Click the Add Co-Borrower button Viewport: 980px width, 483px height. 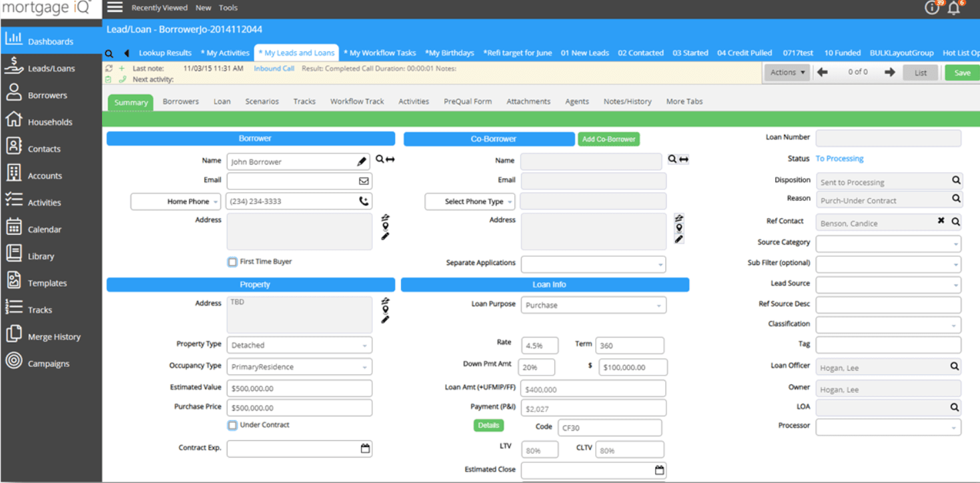(608, 139)
